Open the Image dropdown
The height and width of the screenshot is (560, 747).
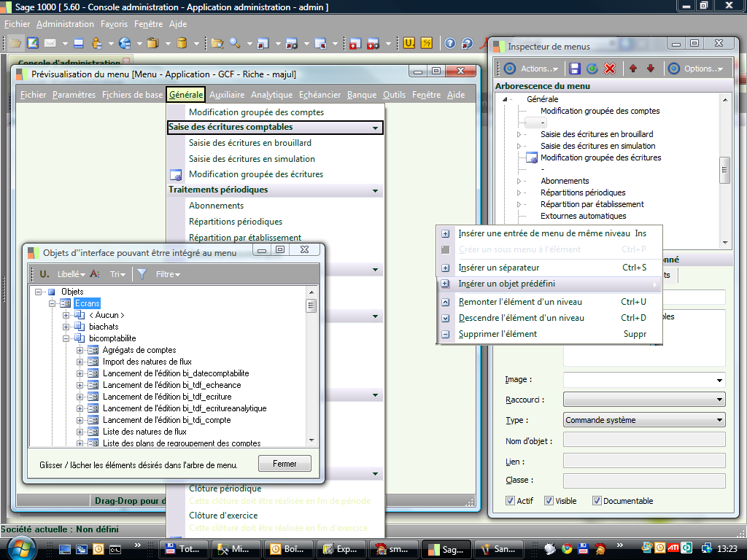point(719,380)
